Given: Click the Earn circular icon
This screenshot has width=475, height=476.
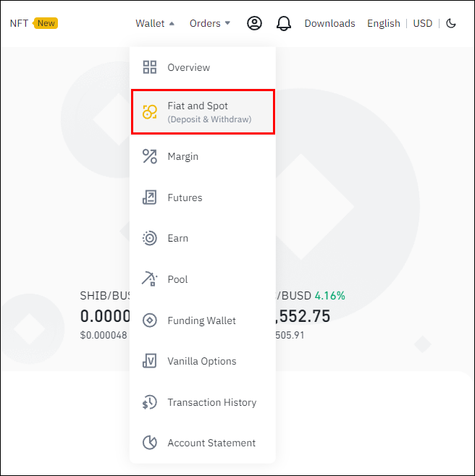Looking at the screenshot, I should click(x=150, y=238).
